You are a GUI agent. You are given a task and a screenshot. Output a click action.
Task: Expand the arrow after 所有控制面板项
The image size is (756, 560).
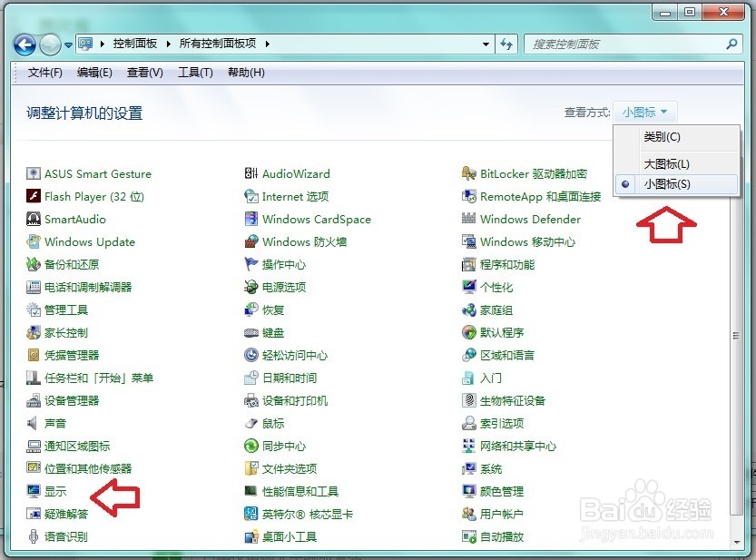coord(268,44)
